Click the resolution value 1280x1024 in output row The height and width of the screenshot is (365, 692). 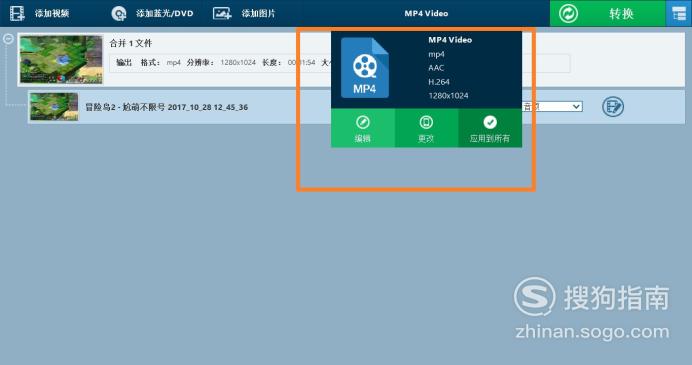pos(238,63)
